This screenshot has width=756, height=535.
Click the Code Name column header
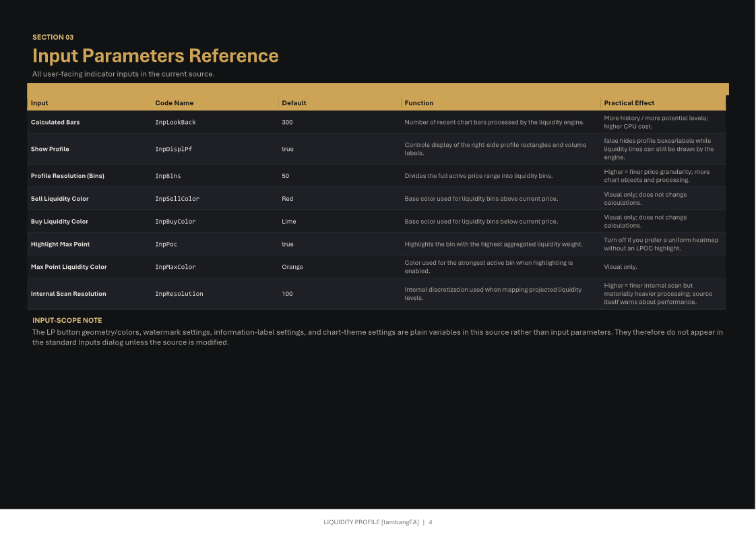click(174, 103)
